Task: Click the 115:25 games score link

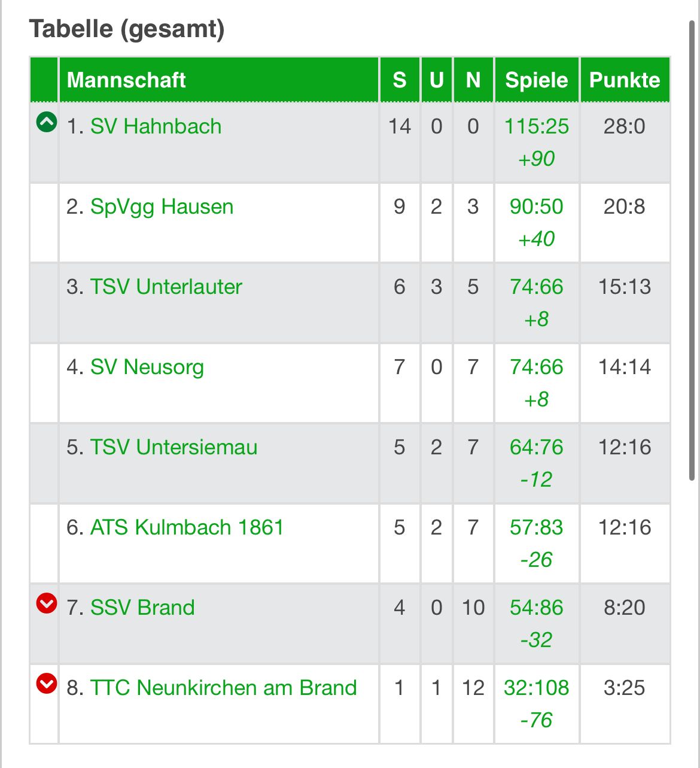Action: coord(536,126)
